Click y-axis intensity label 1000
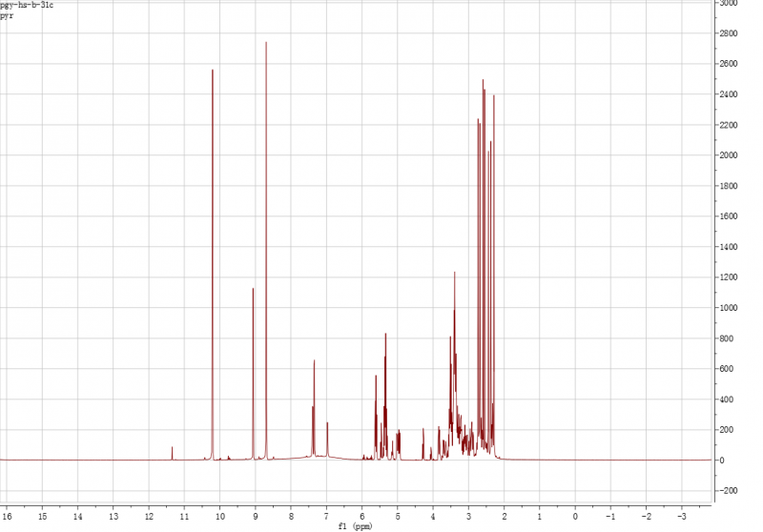Screen dimensions: 763x532 [729, 308]
